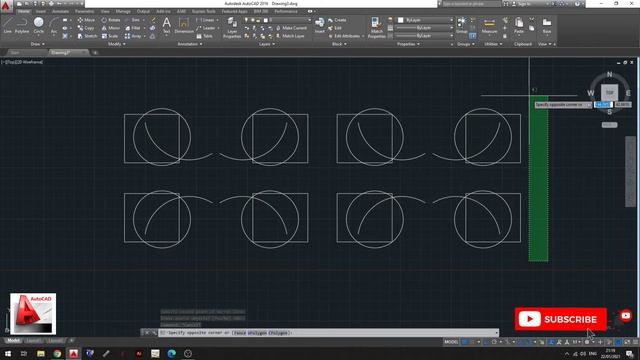
Task: Open a new drawing tab with plus
Action: (95, 53)
